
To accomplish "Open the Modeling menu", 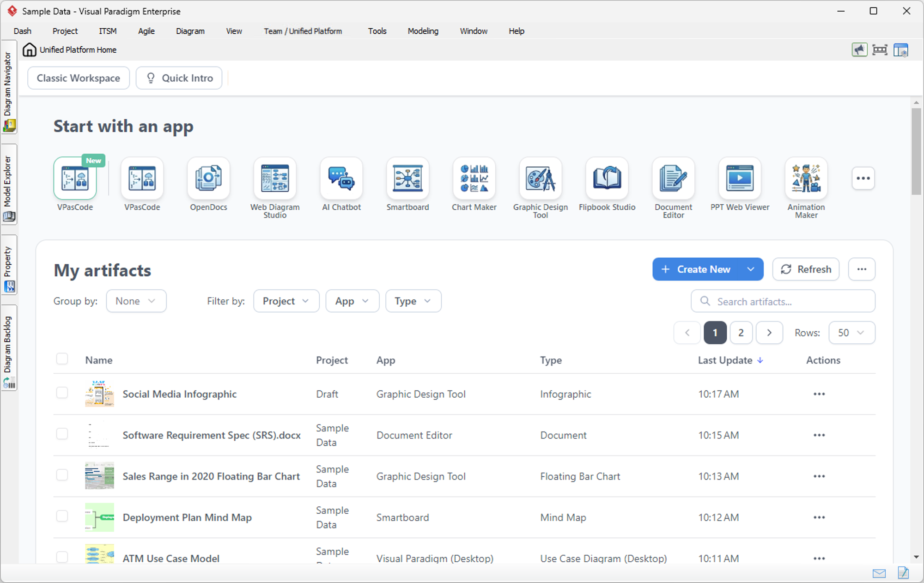I will [423, 31].
